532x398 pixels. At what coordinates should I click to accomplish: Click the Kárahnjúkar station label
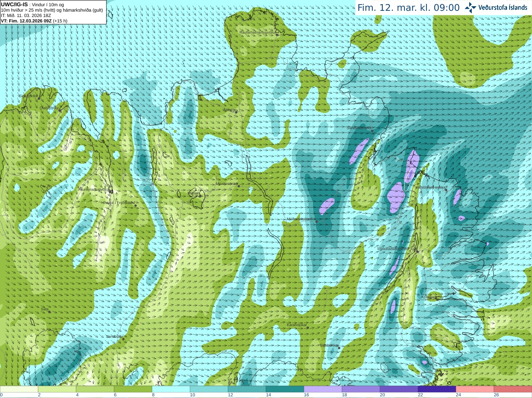pos(297,325)
